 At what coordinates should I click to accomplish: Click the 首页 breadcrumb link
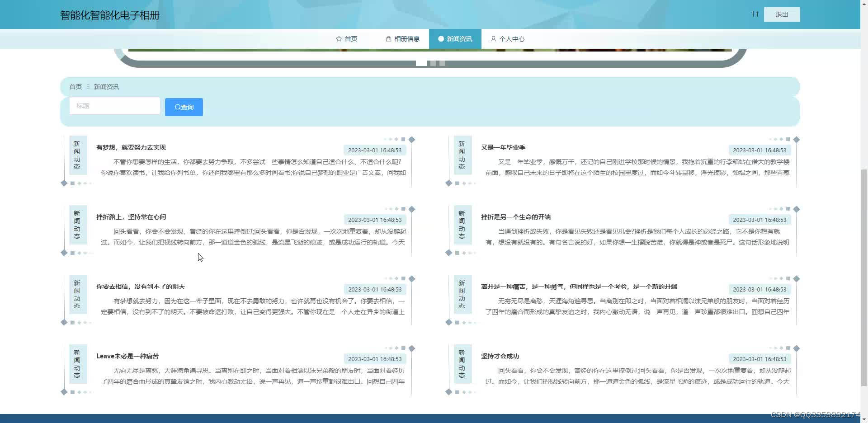[x=75, y=87]
